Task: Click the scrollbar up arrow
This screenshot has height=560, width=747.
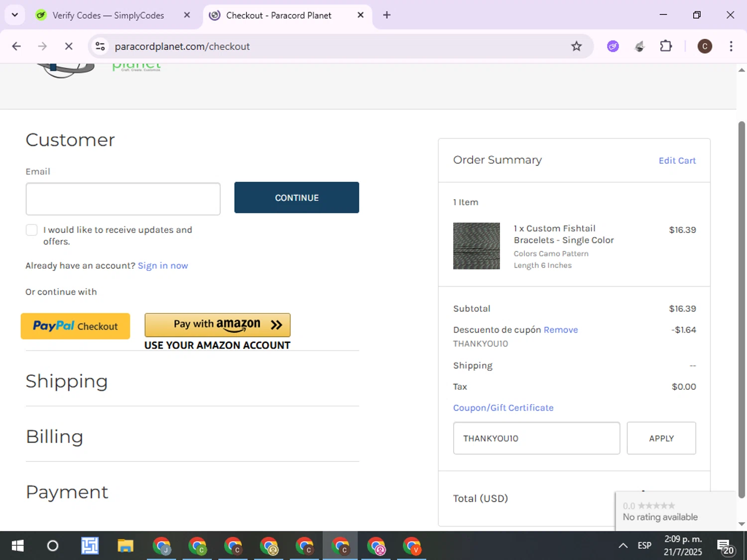Action: coord(742,70)
